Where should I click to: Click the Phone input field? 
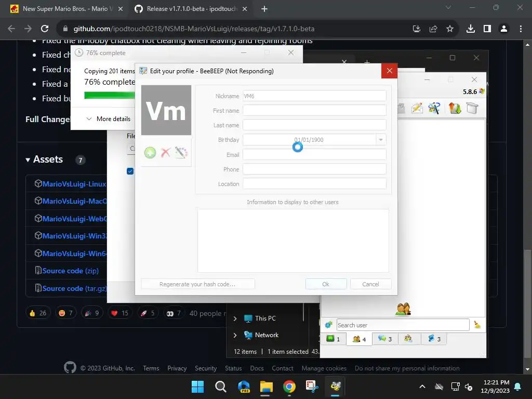tap(314, 169)
